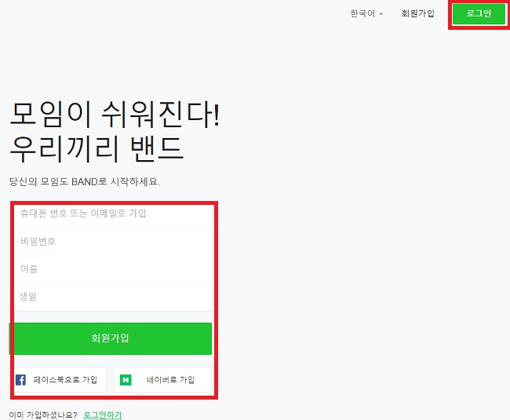This screenshot has width=510, height=420.
Task: Focus the 비밀번호 password field
Action: coord(113,242)
